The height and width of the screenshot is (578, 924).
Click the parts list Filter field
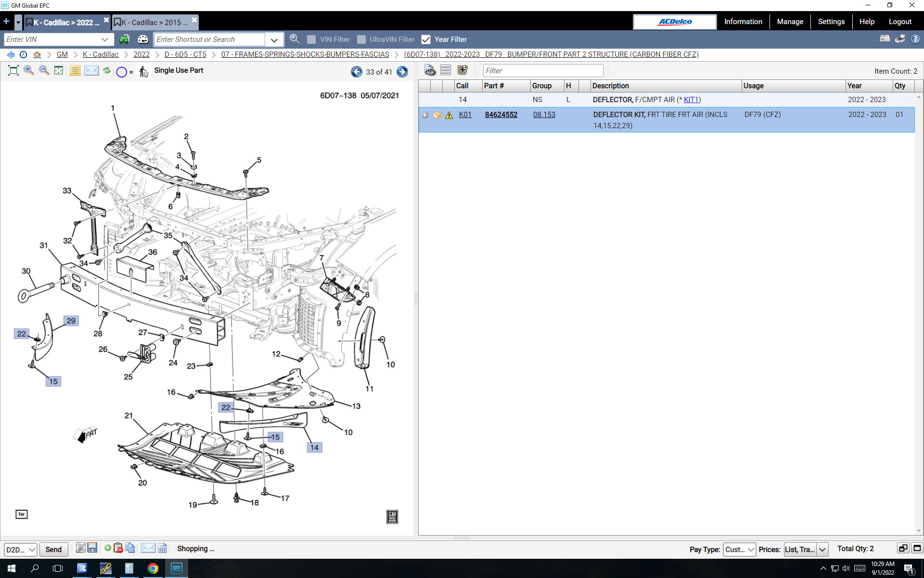pos(542,71)
